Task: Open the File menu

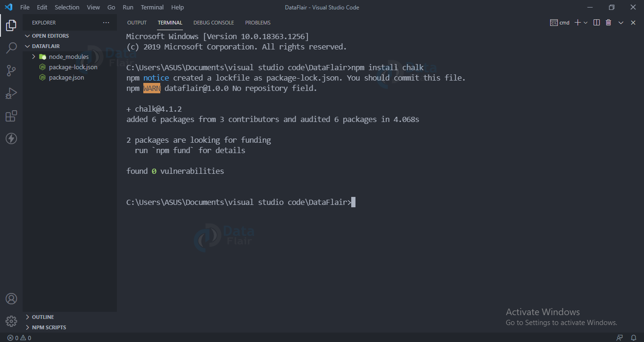Action: click(x=25, y=7)
